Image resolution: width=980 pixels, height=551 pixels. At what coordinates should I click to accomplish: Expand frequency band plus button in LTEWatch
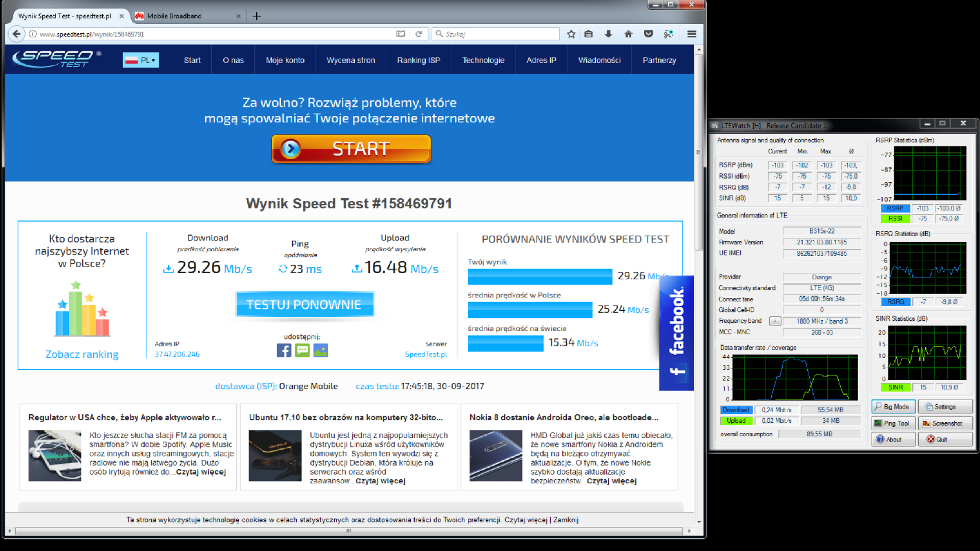tap(775, 321)
